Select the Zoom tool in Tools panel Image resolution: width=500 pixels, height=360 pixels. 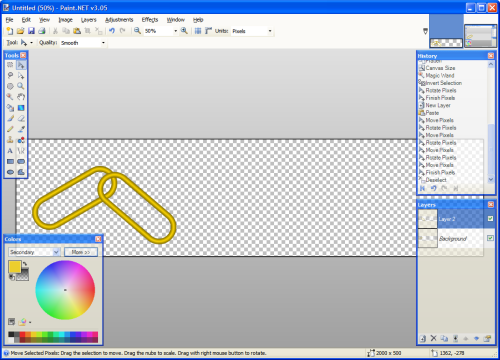(21, 86)
